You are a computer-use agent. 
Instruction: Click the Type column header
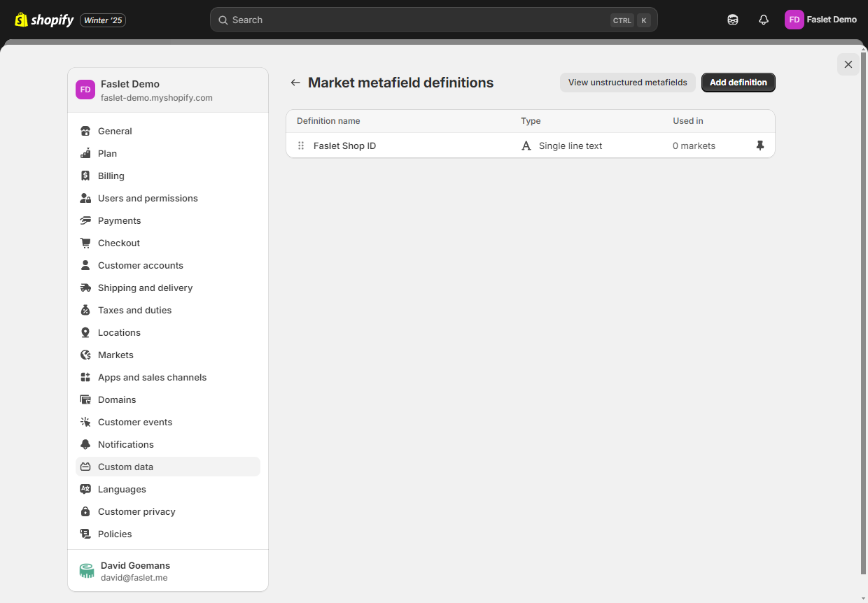[531, 121]
